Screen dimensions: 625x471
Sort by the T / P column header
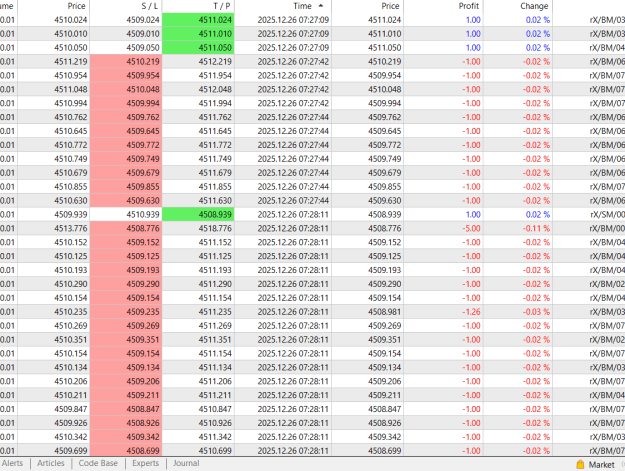point(198,6)
